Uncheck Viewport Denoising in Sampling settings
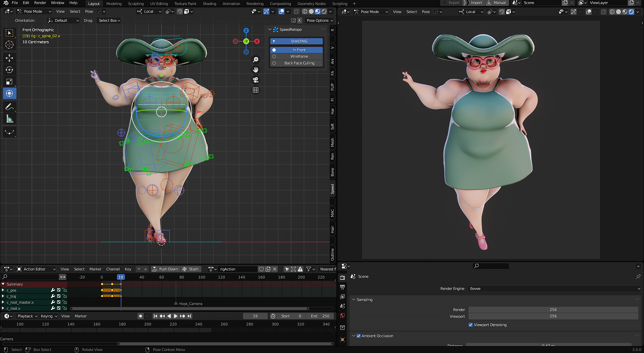The width and height of the screenshot is (644, 353). click(x=471, y=325)
